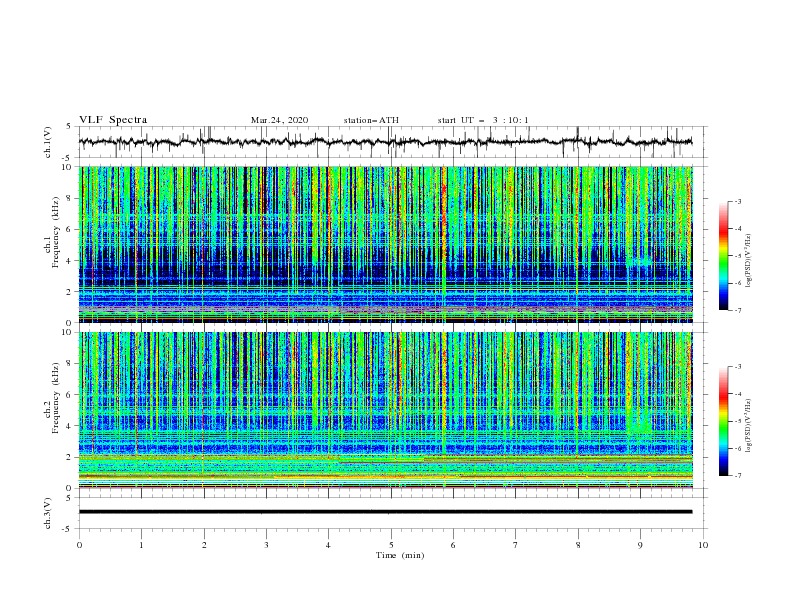The height and width of the screenshot is (612, 792).
Task: Click the date 'Mar.24, 2020'
Action: point(279,120)
